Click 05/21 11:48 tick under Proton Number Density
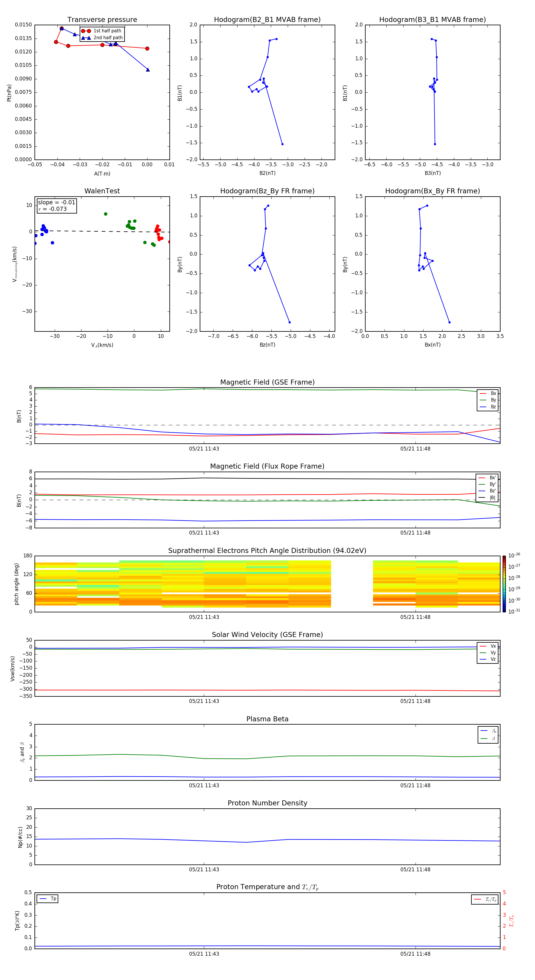Viewport: 535px width, 980px height. 416,870
